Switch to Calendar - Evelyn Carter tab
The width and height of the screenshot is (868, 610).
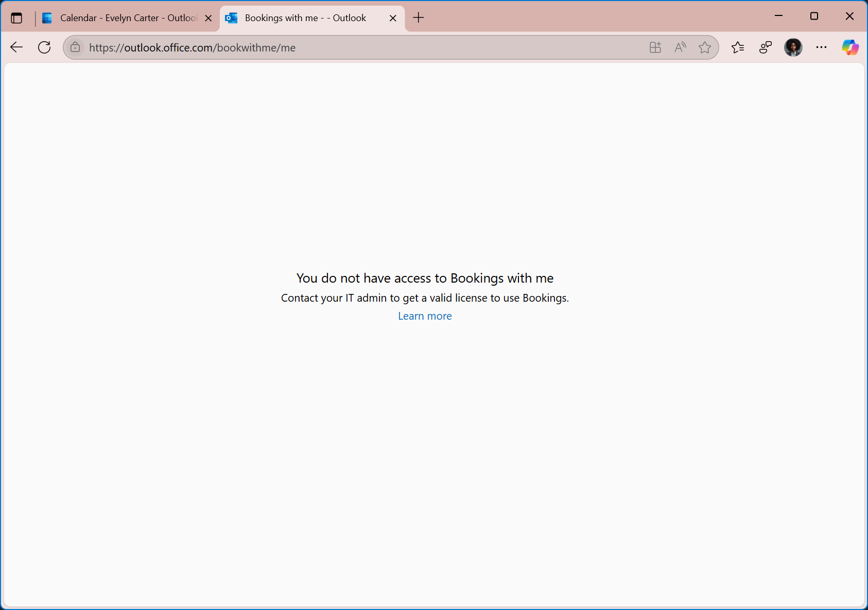127,18
